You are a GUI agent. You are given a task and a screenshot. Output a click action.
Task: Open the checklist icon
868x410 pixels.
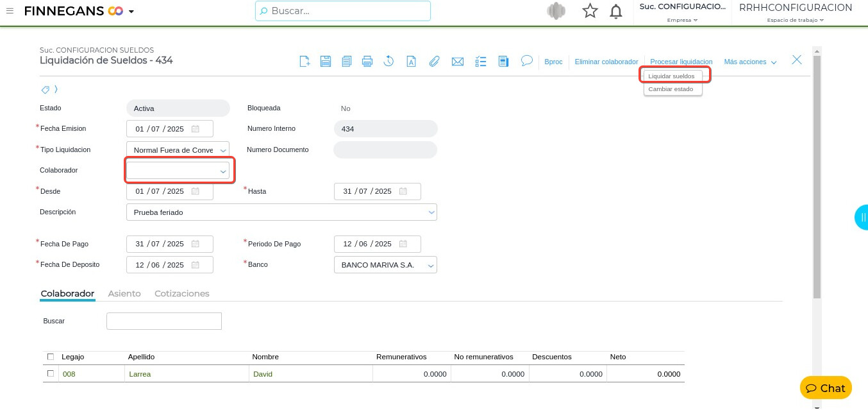coord(481,62)
